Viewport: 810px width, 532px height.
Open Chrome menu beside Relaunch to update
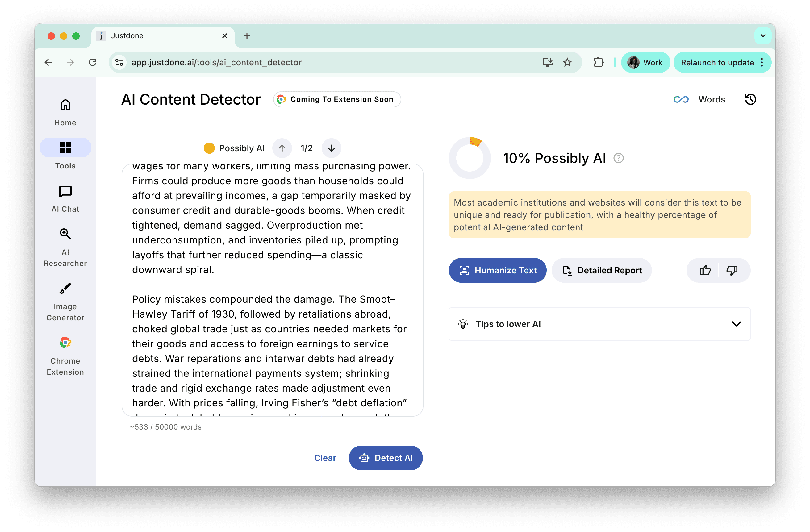[x=762, y=63]
